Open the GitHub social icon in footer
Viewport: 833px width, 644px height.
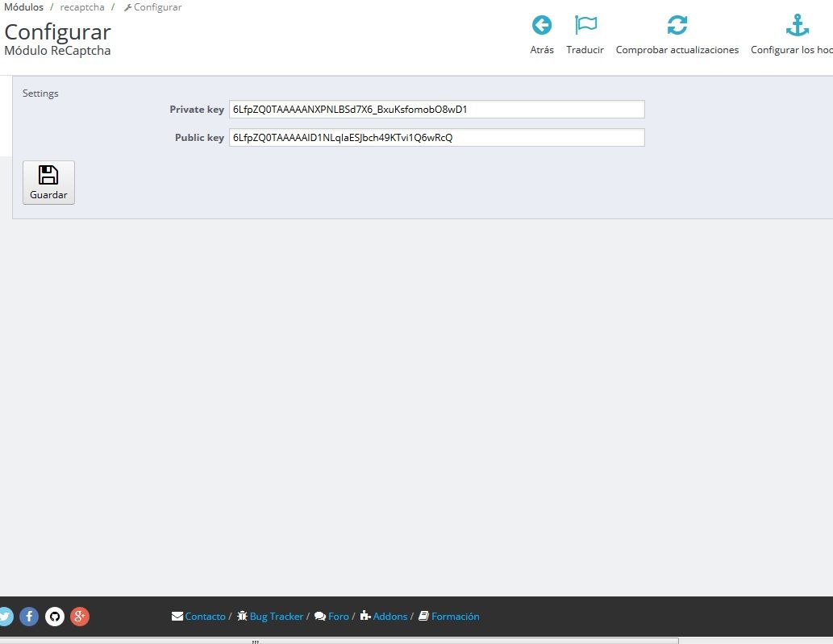[54, 616]
